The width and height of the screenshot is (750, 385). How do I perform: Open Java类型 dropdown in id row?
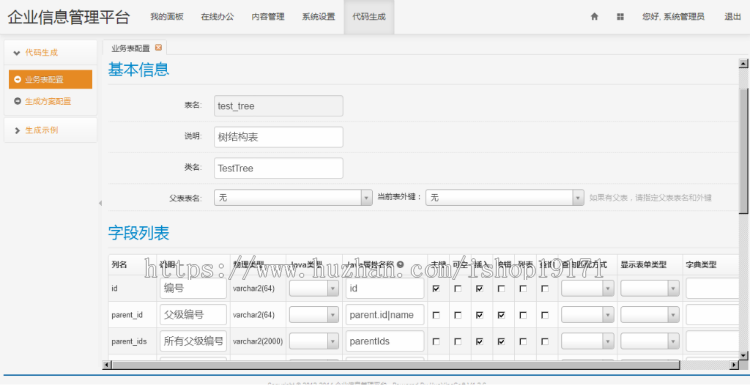pyautogui.click(x=314, y=289)
